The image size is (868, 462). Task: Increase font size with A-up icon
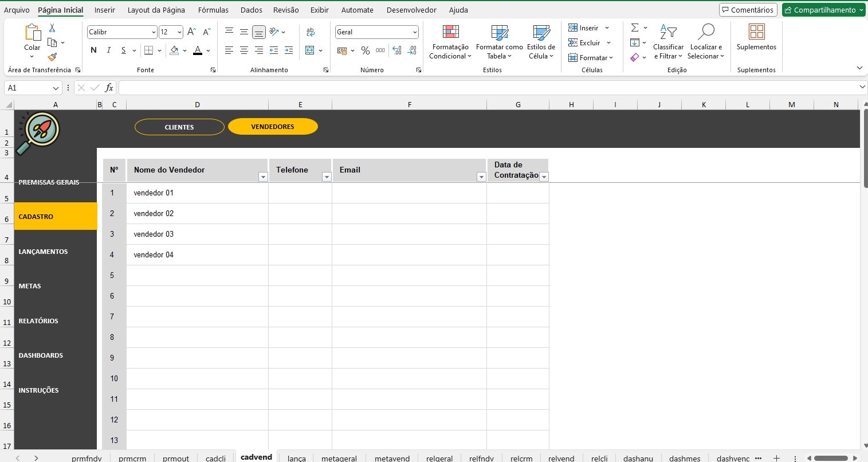[192, 32]
